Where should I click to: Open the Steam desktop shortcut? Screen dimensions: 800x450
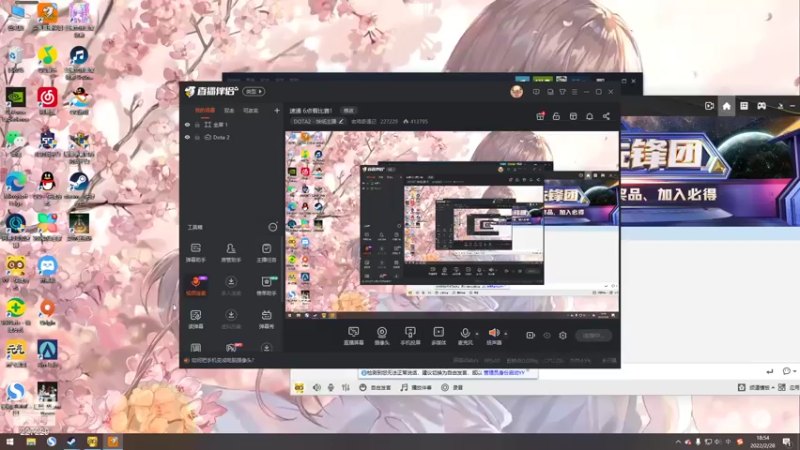pyautogui.click(x=79, y=188)
